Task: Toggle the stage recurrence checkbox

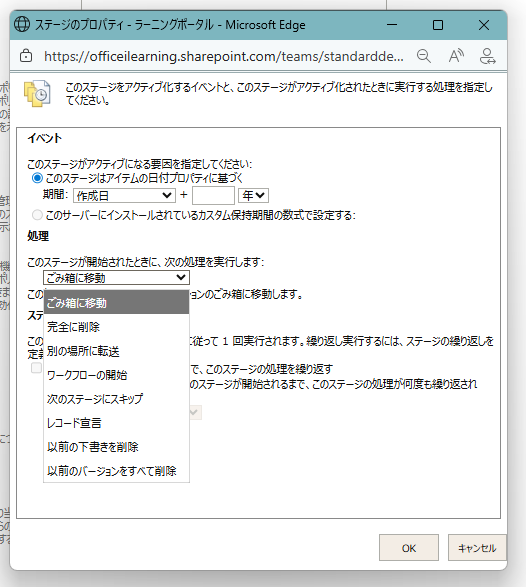Action: pyautogui.click(x=36, y=368)
